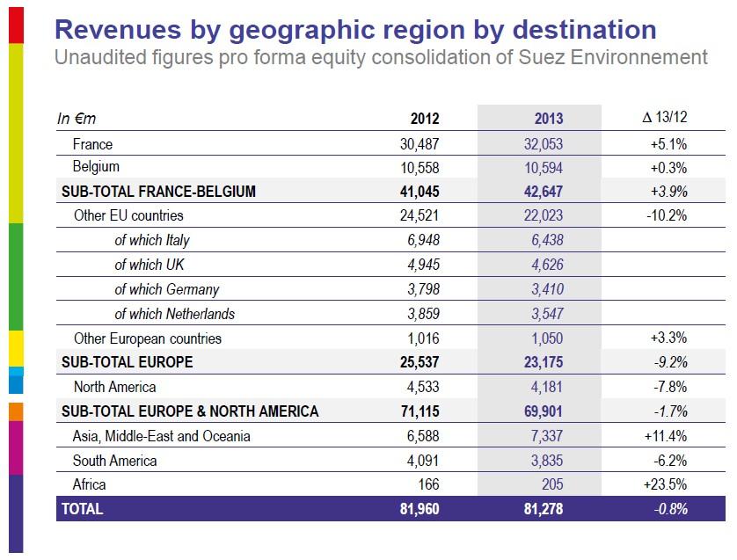Select the Δ 13/12 column header
737x560 pixels.
(666, 118)
